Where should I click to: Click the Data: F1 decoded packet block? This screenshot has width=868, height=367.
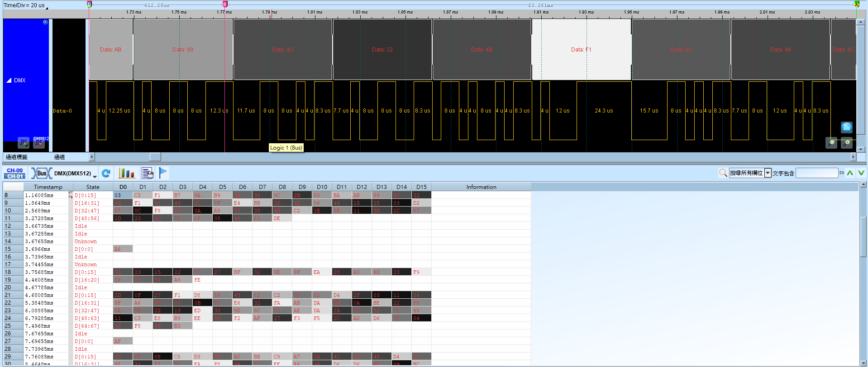pyautogui.click(x=582, y=50)
